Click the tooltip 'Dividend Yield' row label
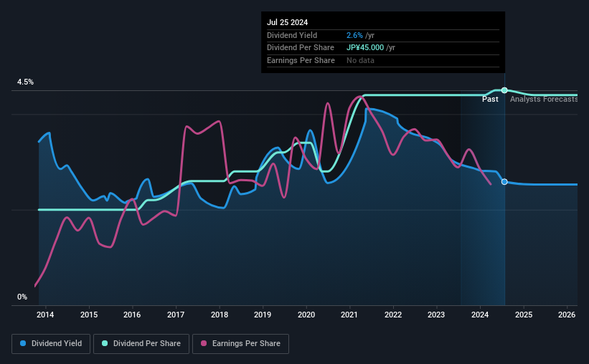Viewport: 589px width, 364px height. 292,35
